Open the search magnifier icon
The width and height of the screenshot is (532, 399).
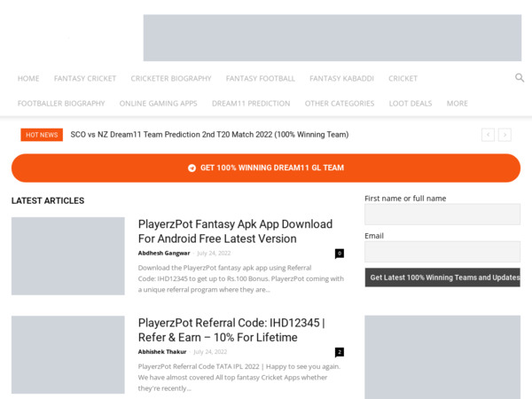(x=520, y=78)
